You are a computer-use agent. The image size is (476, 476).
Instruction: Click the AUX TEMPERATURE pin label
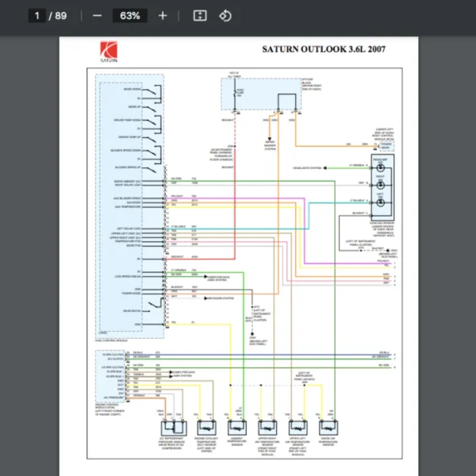click(x=128, y=207)
